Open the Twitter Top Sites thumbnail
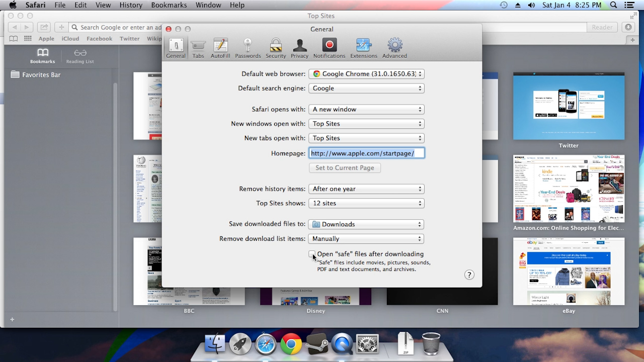The width and height of the screenshot is (644, 362). [569, 106]
